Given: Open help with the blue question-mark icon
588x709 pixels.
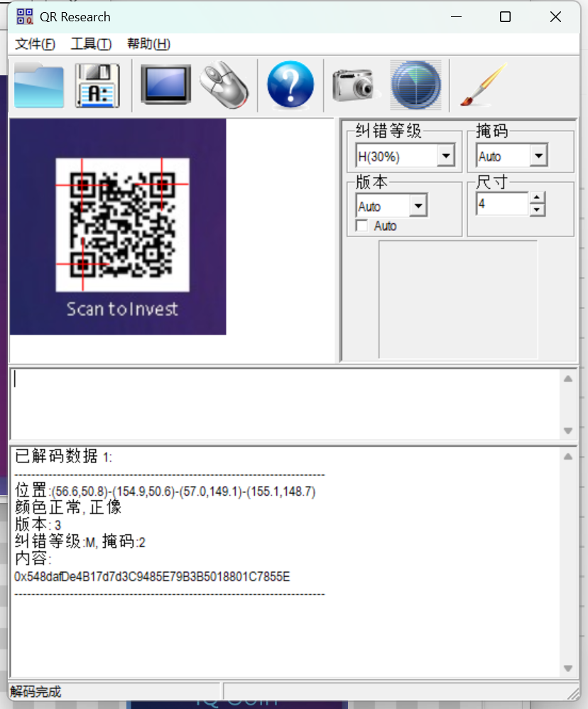Looking at the screenshot, I should click(290, 85).
